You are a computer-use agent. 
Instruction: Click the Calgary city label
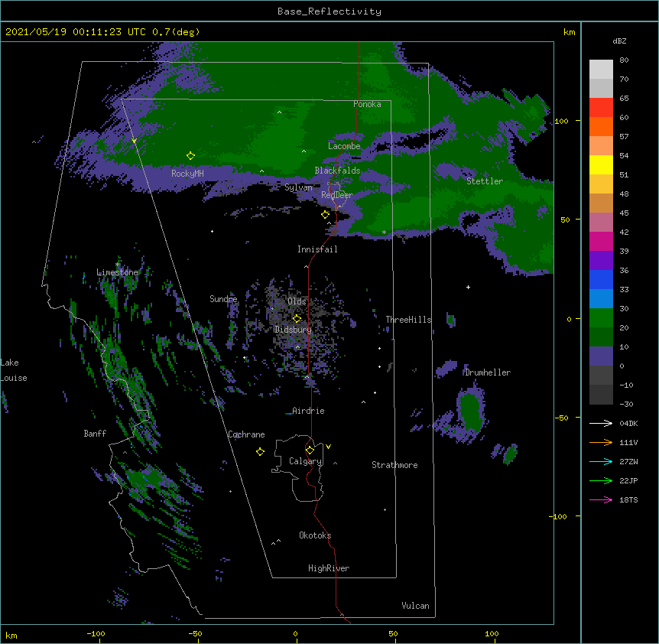click(305, 461)
